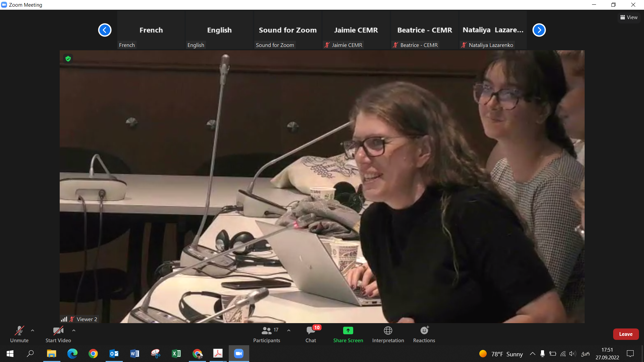
Task: Open weather widget showing 78°F Sunny
Action: pyautogui.click(x=501, y=354)
